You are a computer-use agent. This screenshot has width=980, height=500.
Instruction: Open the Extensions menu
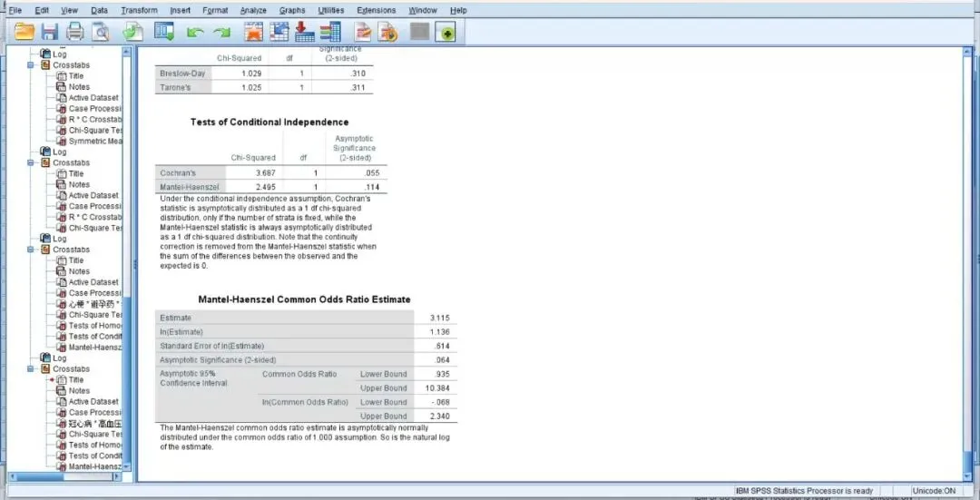[x=377, y=11]
